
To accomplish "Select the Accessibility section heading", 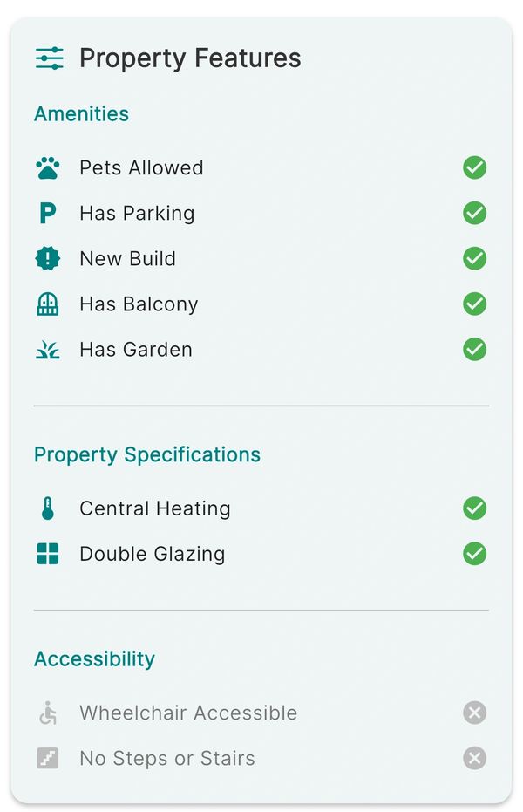I will tap(94, 658).
